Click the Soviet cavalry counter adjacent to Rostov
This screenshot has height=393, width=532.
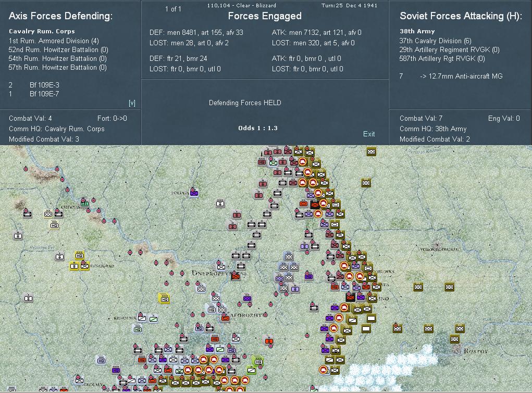point(455,339)
